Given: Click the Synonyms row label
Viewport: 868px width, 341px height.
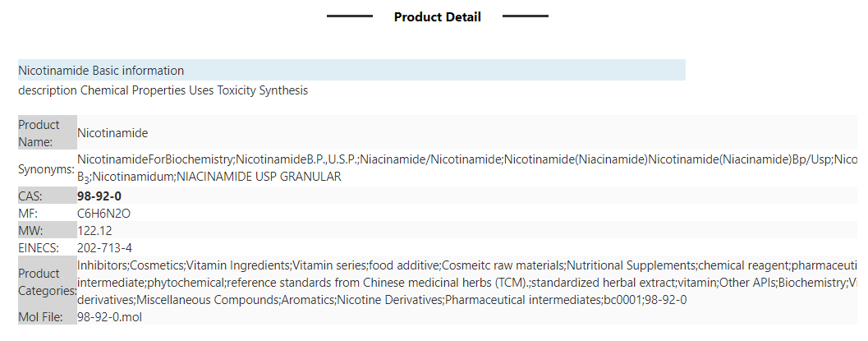Looking at the screenshot, I should tap(47, 169).
